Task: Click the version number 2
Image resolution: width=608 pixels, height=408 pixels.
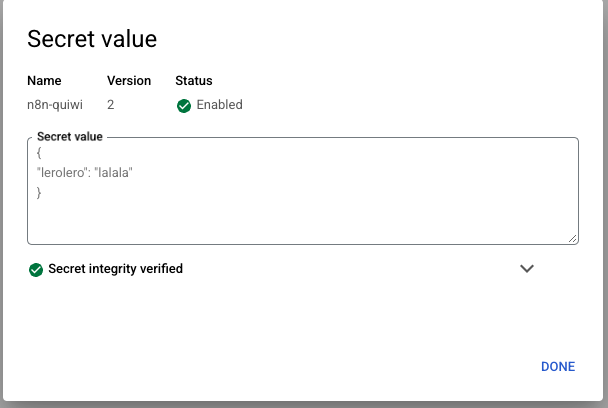Action: click(x=111, y=105)
